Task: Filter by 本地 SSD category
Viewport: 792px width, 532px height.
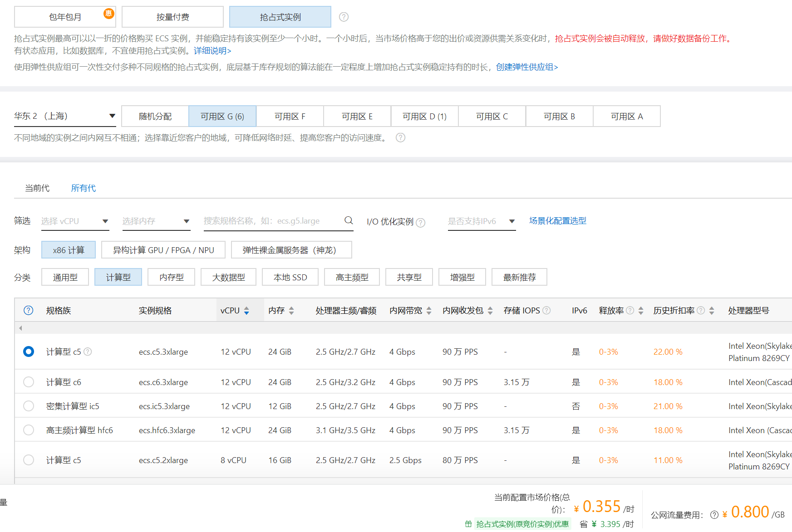Action: point(290,277)
